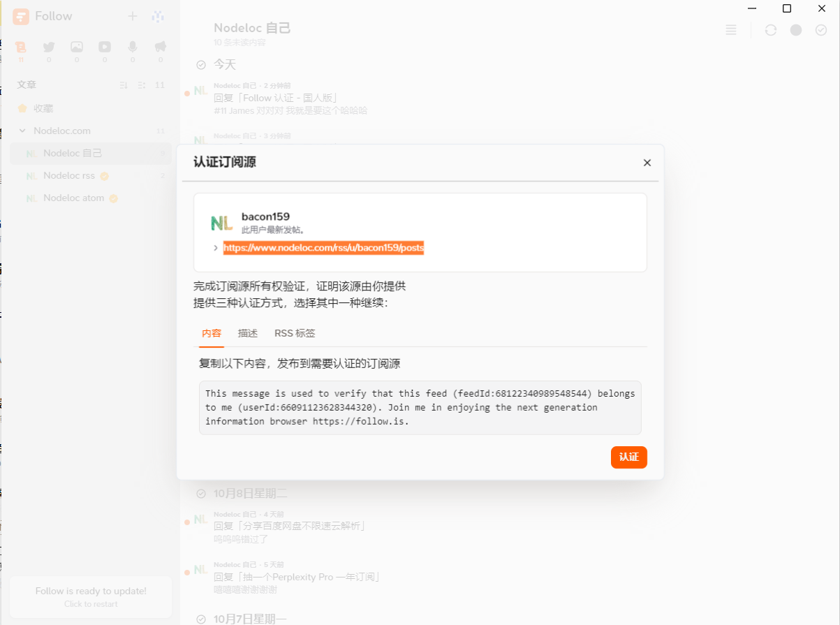Mark 10月7日星期一 entries as read
Viewport: 840px width, 625px height.
coord(201,619)
